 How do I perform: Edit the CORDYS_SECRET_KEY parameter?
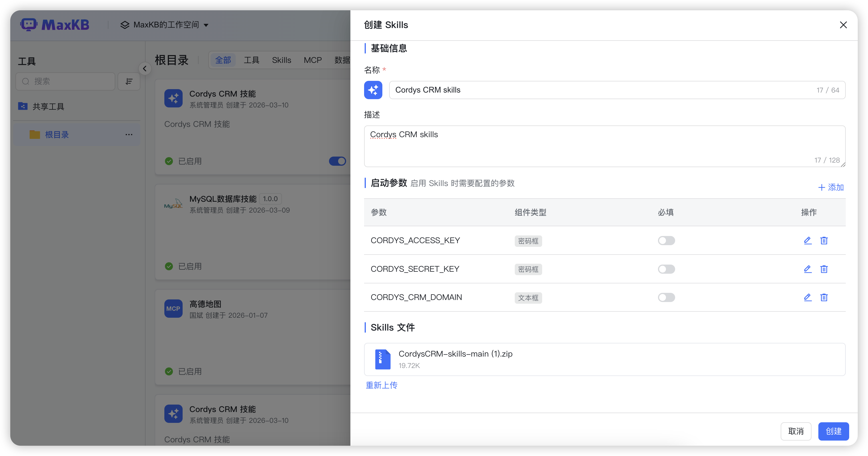(807, 269)
